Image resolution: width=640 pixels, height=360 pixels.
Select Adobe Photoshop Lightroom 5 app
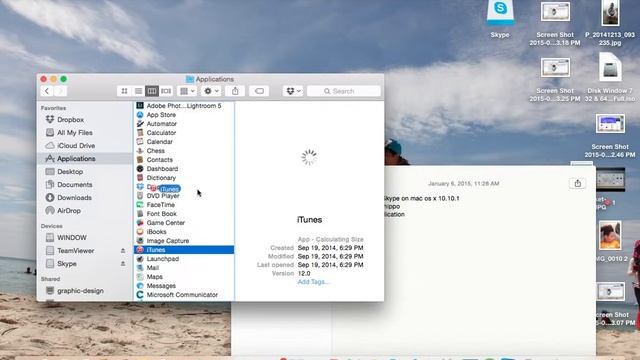184,106
